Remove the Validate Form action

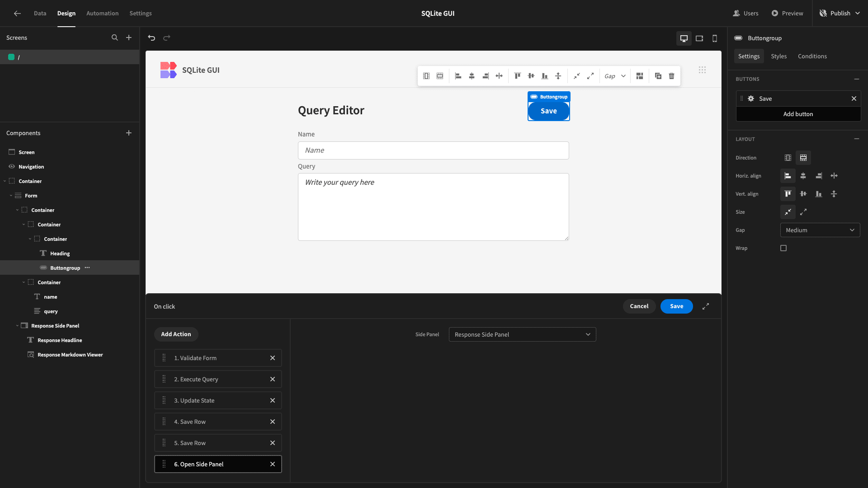(x=273, y=358)
